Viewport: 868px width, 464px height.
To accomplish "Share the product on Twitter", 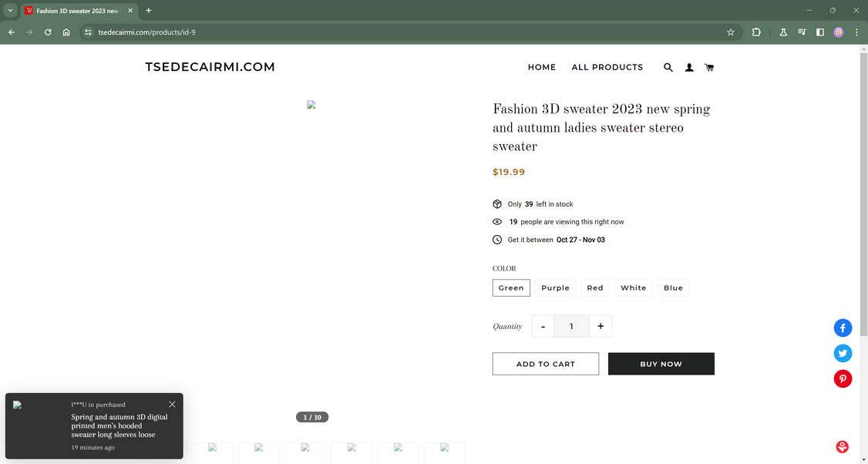I will (843, 353).
